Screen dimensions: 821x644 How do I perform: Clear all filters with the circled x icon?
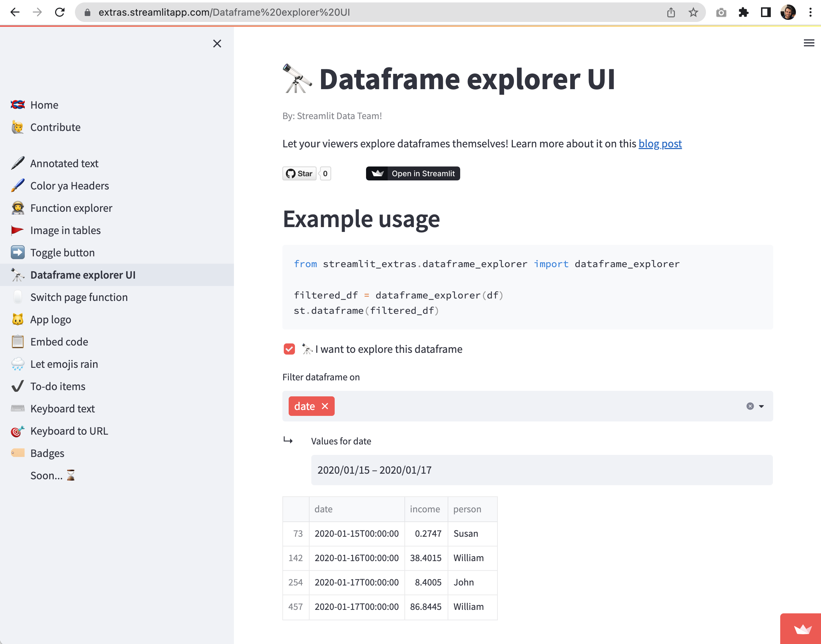tap(750, 406)
